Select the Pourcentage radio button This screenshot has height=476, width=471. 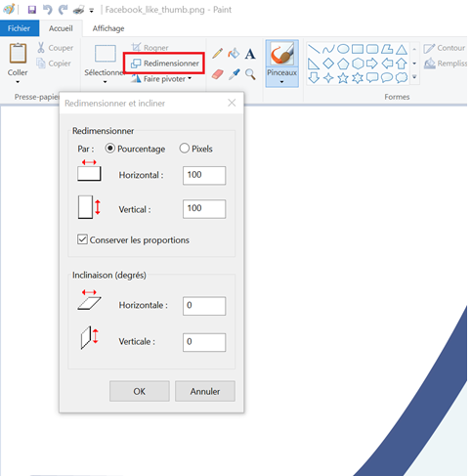(x=110, y=149)
